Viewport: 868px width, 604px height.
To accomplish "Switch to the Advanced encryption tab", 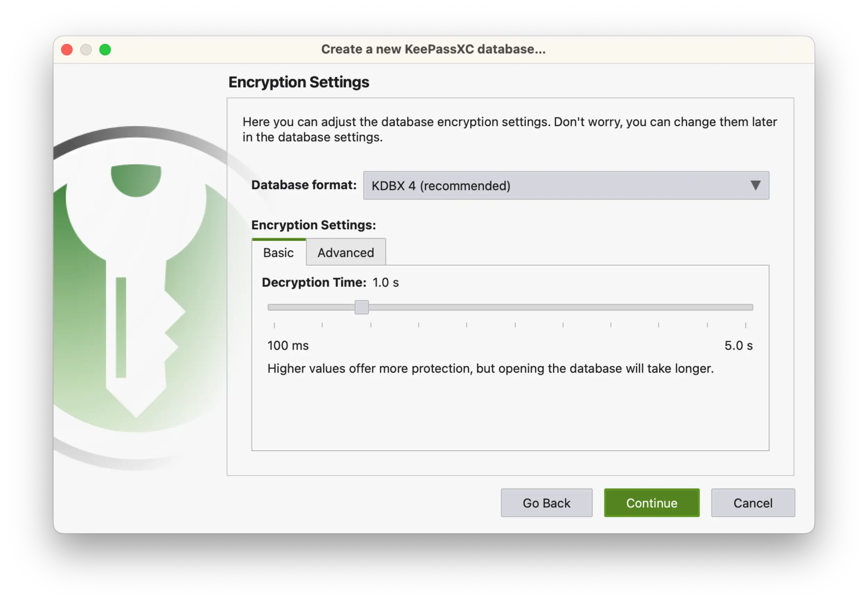I will click(x=345, y=252).
